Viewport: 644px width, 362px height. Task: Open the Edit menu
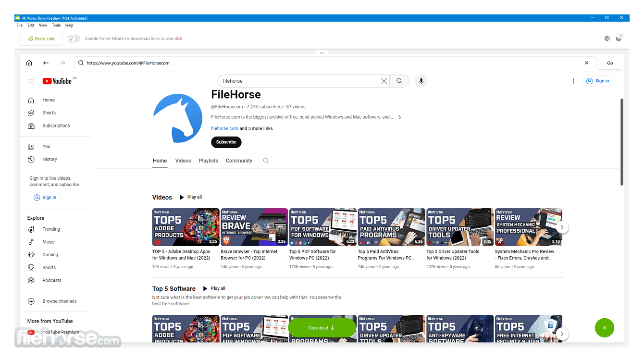31,25
